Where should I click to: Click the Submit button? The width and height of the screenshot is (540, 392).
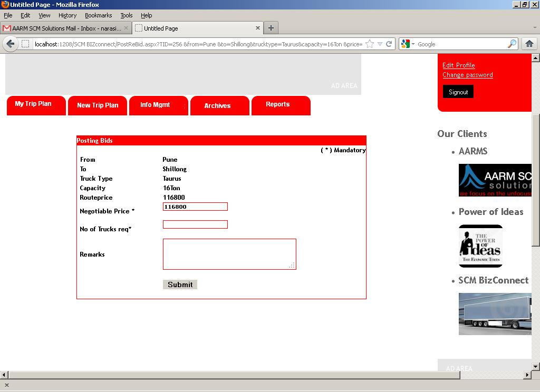click(x=180, y=285)
